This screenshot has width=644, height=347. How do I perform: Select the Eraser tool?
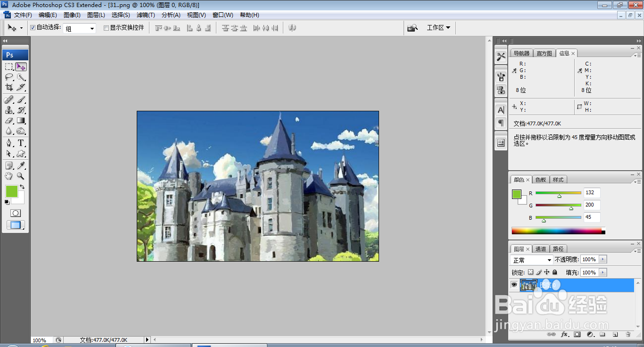pos(9,121)
